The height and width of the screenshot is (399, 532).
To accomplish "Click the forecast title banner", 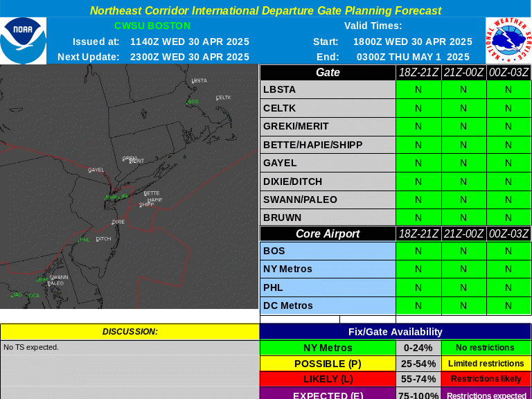I will coord(266,10).
